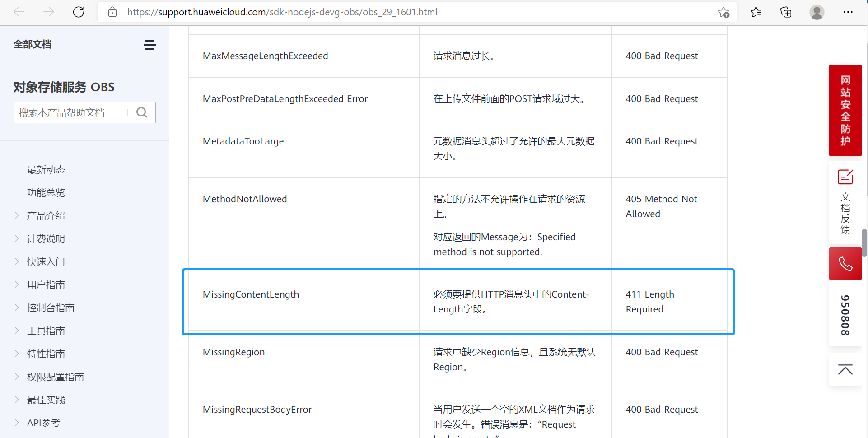Click the browser back navigation arrow
The image size is (868, 438).
click(19, 12)
